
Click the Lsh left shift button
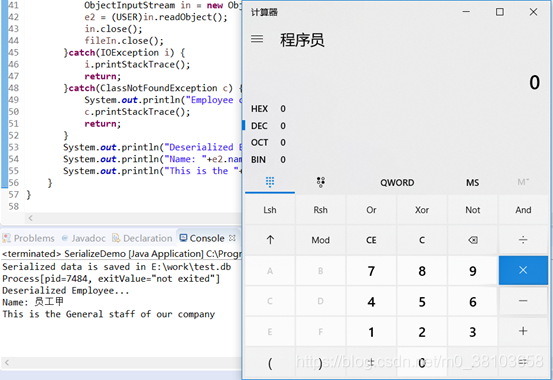click(270, 210)
